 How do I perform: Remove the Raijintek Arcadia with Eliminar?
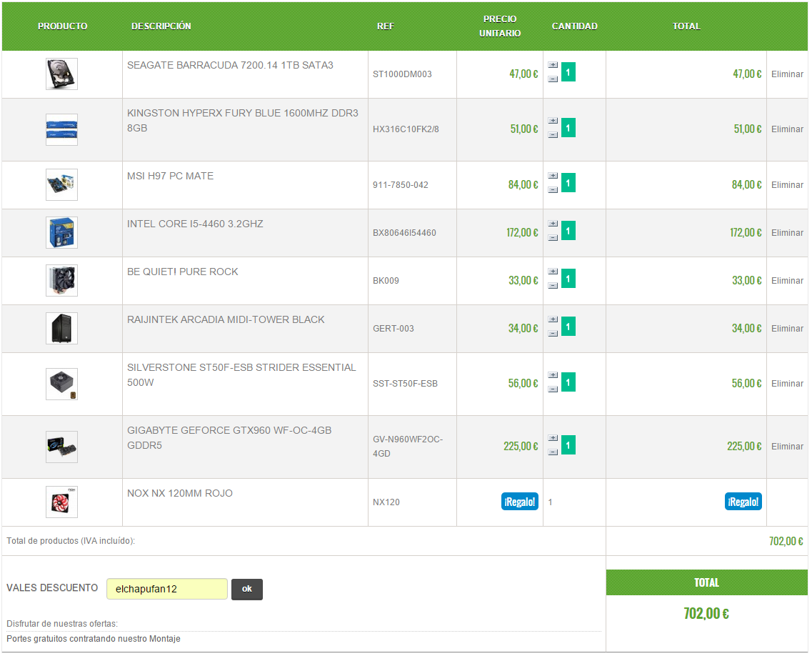787,329
